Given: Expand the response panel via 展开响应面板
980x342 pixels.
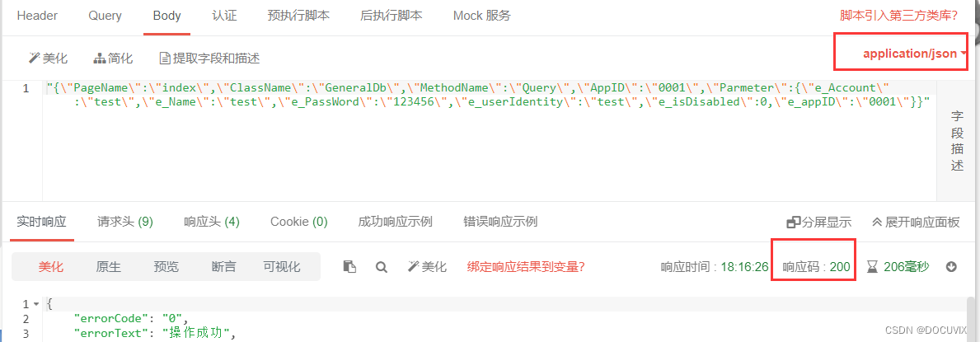Looking at the screenshot, I should (916, 222).
